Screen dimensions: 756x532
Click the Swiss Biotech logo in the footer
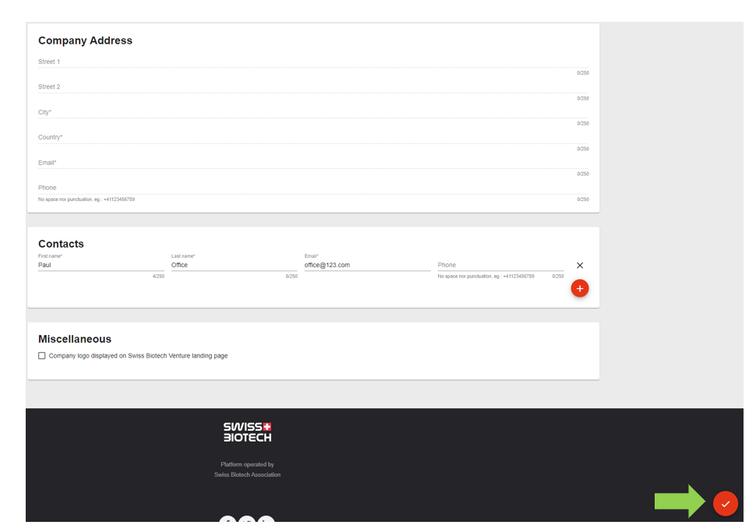[x=247, y=432]
